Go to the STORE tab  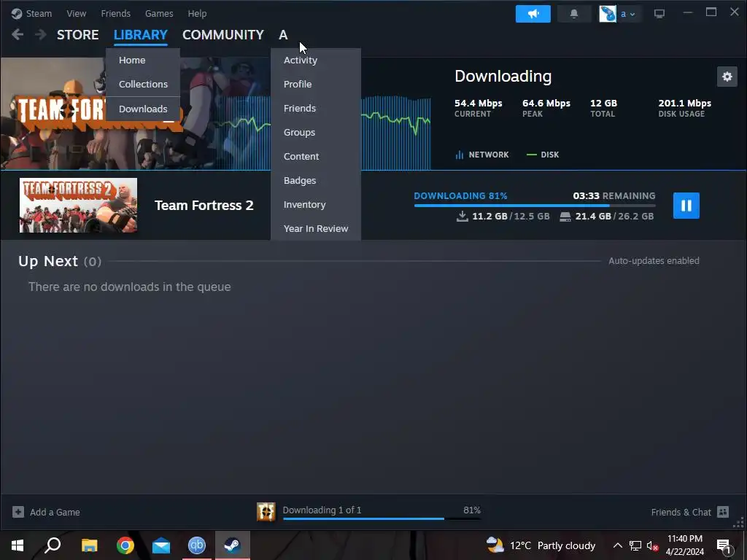[x=77, y=35]
